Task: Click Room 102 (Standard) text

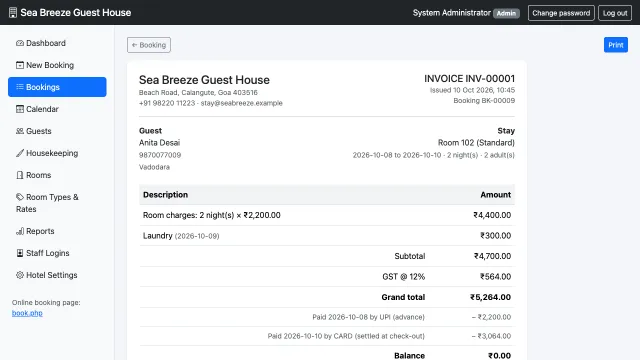Action: pyautogui.click(x=476, y=142)
